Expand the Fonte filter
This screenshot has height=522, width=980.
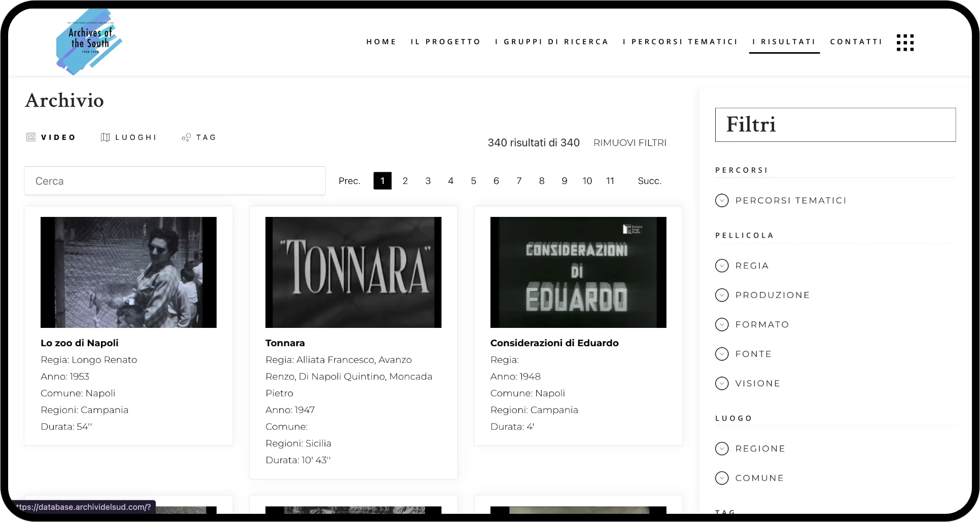[722, 354]
